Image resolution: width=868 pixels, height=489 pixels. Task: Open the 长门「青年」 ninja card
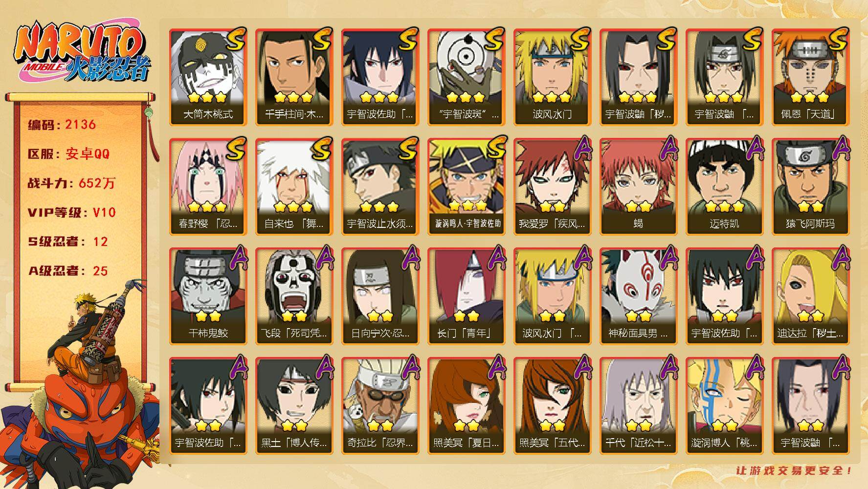click(466, 296)
